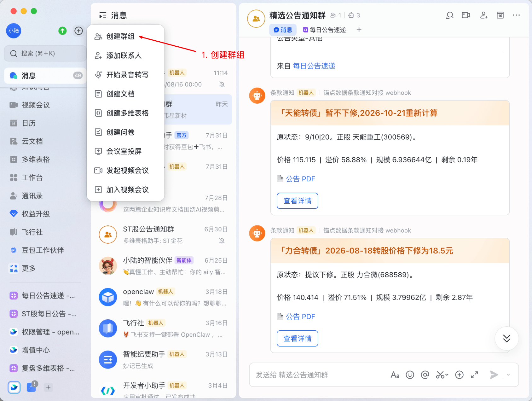Click the send message arrow
The height and width of the screenshot is (401, 532).
(494, 375)
